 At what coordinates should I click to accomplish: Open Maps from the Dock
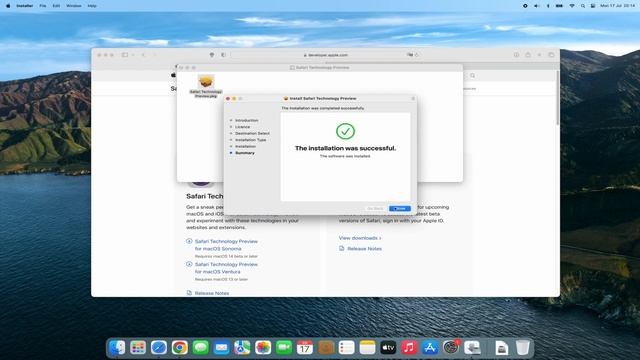coord(242,347)
